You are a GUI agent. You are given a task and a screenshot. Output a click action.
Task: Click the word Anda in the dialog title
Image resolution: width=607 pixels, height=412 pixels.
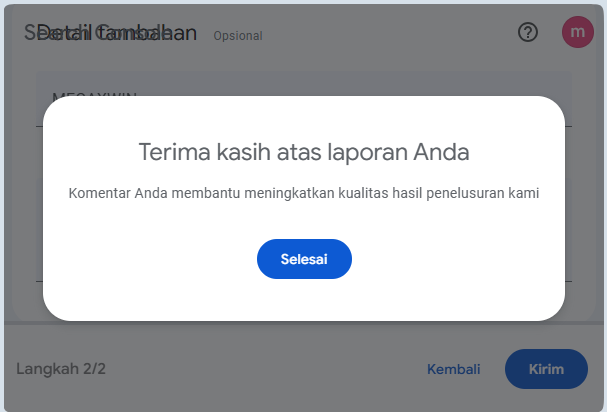pos(441,152)
